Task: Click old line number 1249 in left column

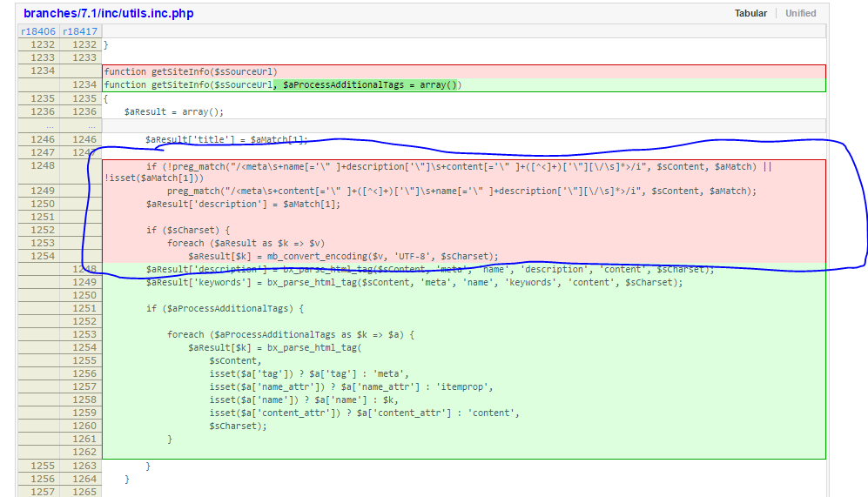Action: [x=42, y=191]
